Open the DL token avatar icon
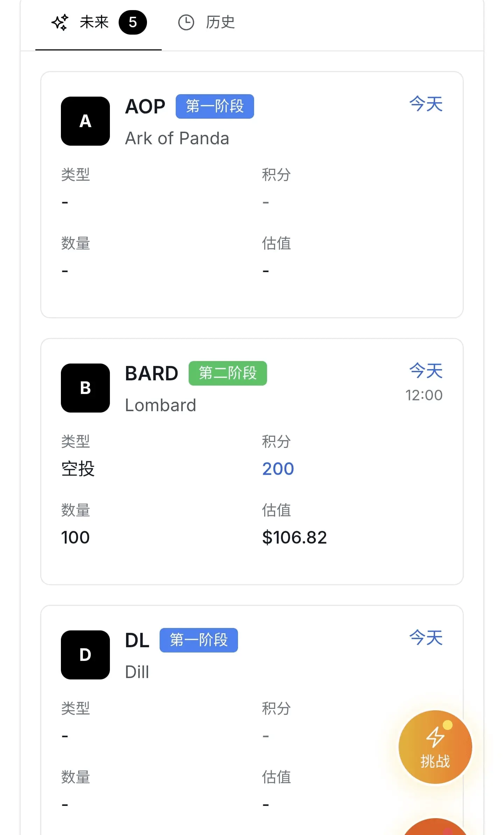The height and width of the screenshot is (835, 504). 85,655
